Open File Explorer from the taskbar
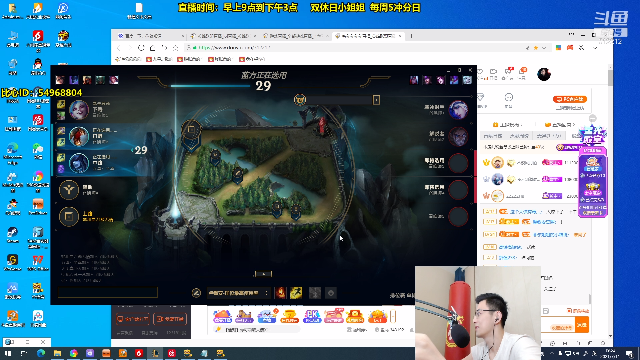The width and height of the screenshot is (640, 360). (x=57, y=353)
